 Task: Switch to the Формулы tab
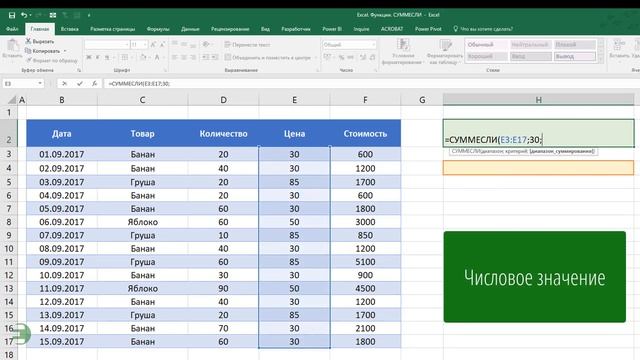click(158, 29)
